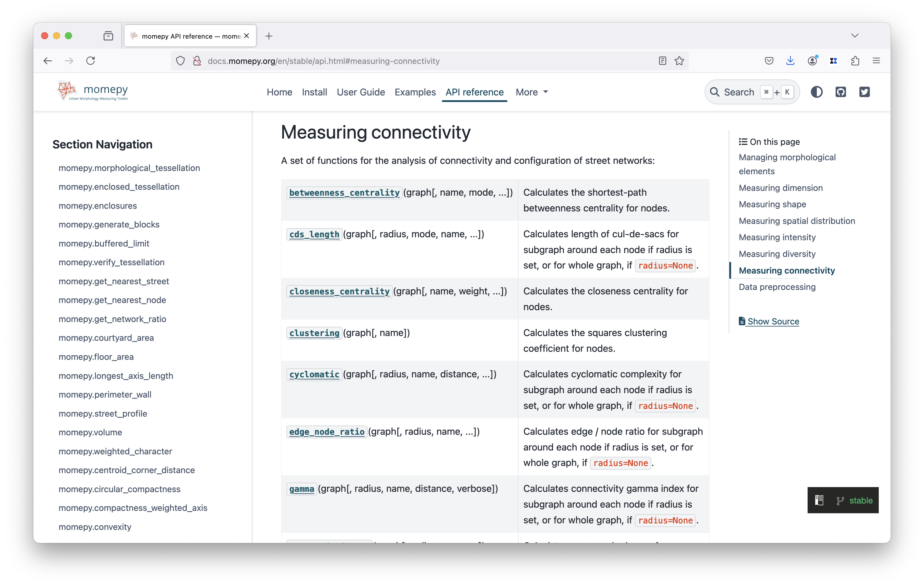The image size is (924, 587).
Task: Open the GitHub repository icon
Action: (x=840, y=92)
